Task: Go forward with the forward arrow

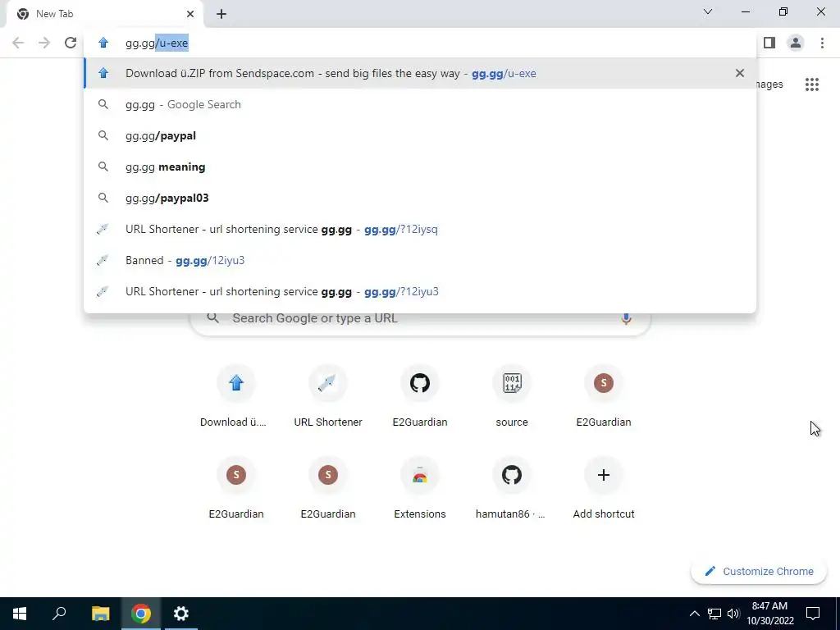Action: (x=44, y=43)
